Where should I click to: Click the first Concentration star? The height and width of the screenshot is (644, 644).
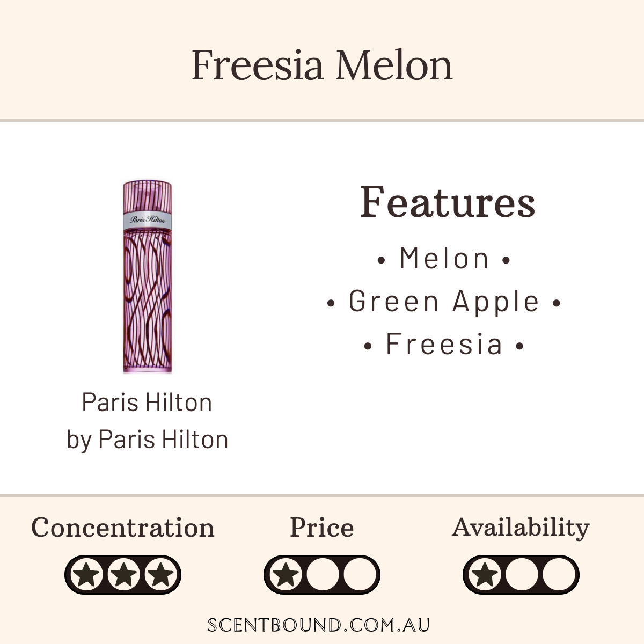87,575
